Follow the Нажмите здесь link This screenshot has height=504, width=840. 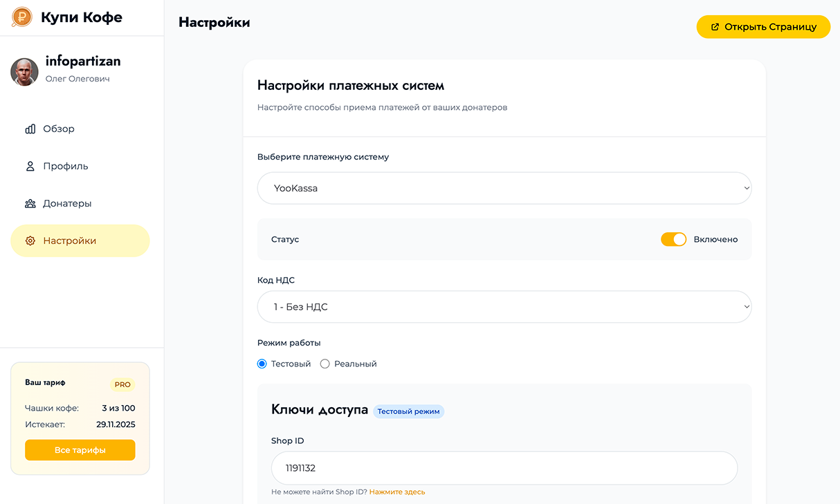(397, 492)
